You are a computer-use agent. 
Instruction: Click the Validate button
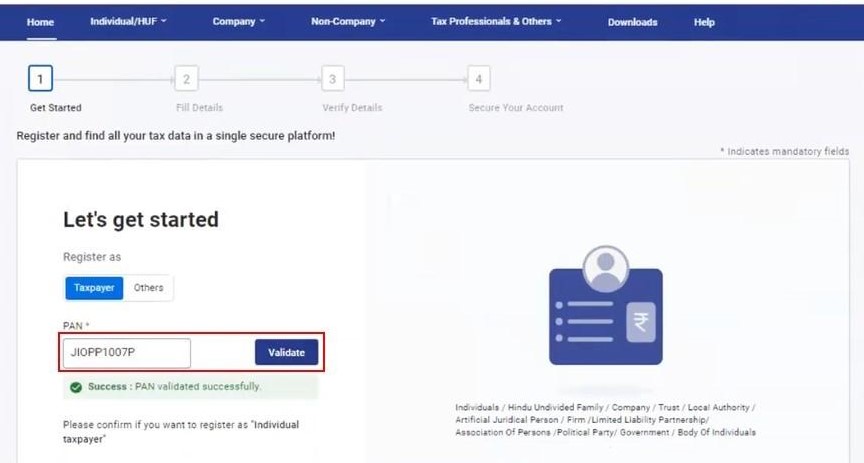click(287, 352)
